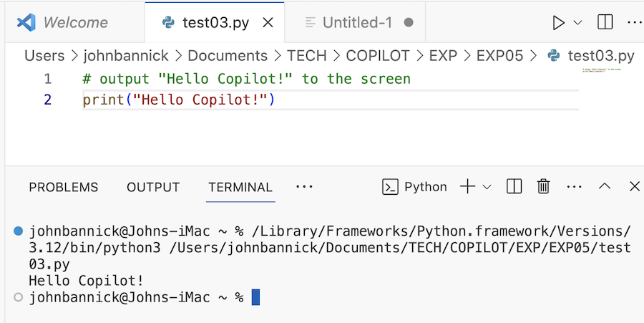This screenshot has width=644, height=323.
Task: Kill the terminal with trash icon
Action: point(543,187)
